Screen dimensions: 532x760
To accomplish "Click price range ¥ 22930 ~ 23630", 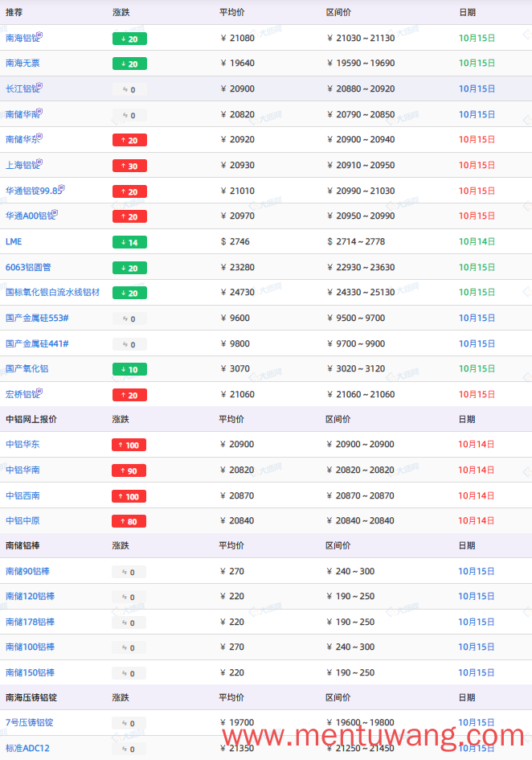I will point(361,267).
